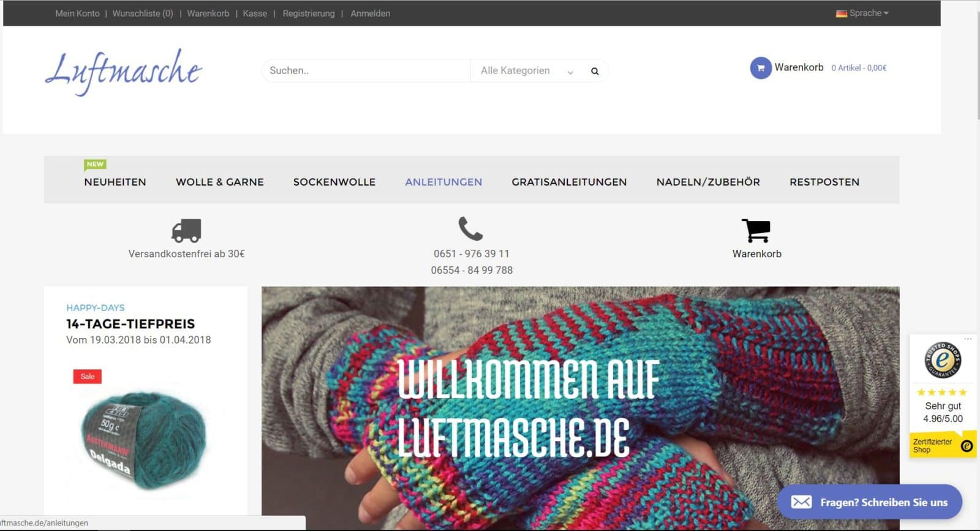
Task: Click the Willkommen auf Luftmasche.de banner
Action: [580, 408]
